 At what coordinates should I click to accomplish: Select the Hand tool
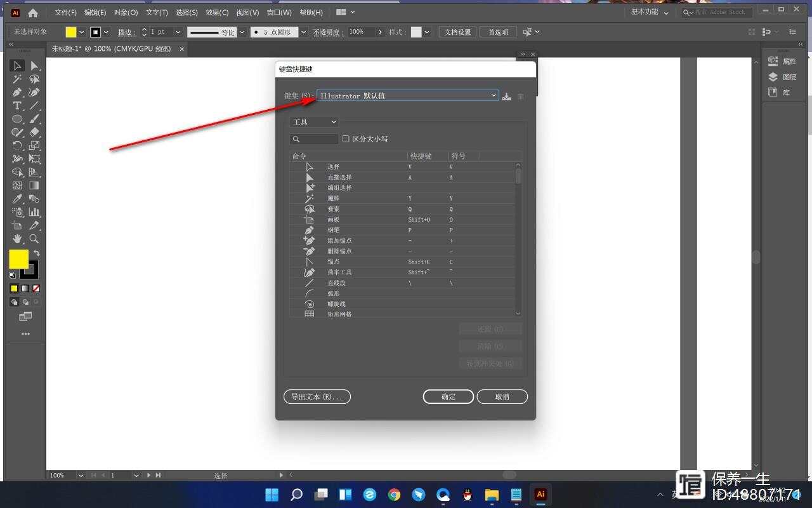(x=17, y=239)
